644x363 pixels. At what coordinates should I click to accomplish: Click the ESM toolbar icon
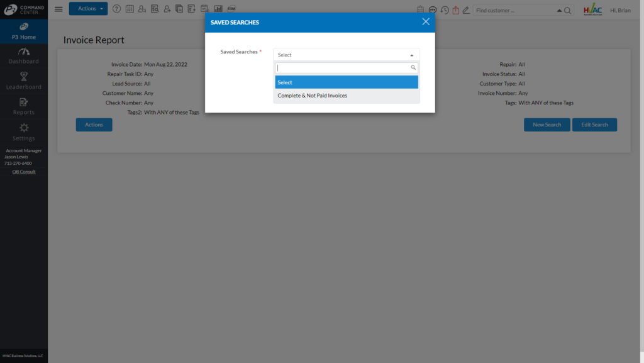(231, 9)
